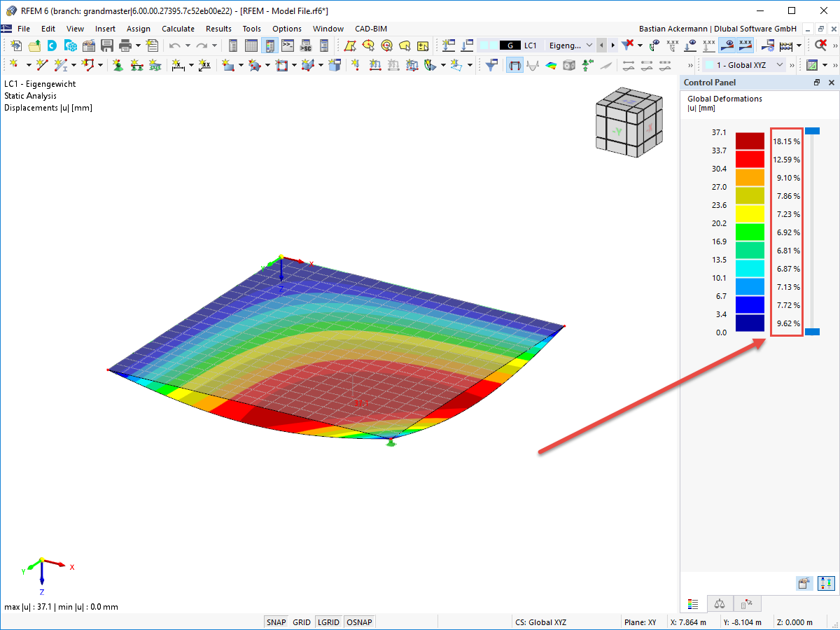Toggle the SNAP mode in status bar

point(276,622)
